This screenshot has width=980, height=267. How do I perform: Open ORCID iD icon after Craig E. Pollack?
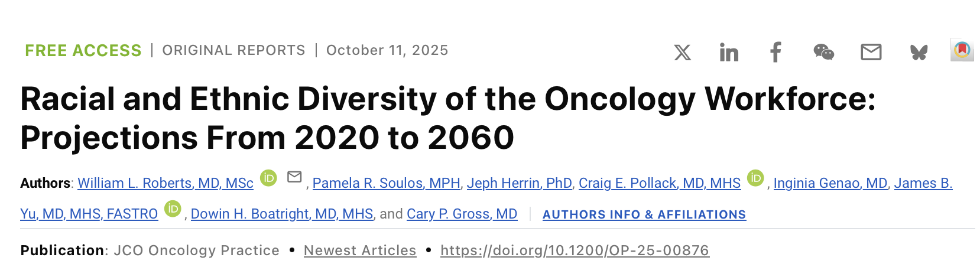pyautogui.click(x=755, y=177)
